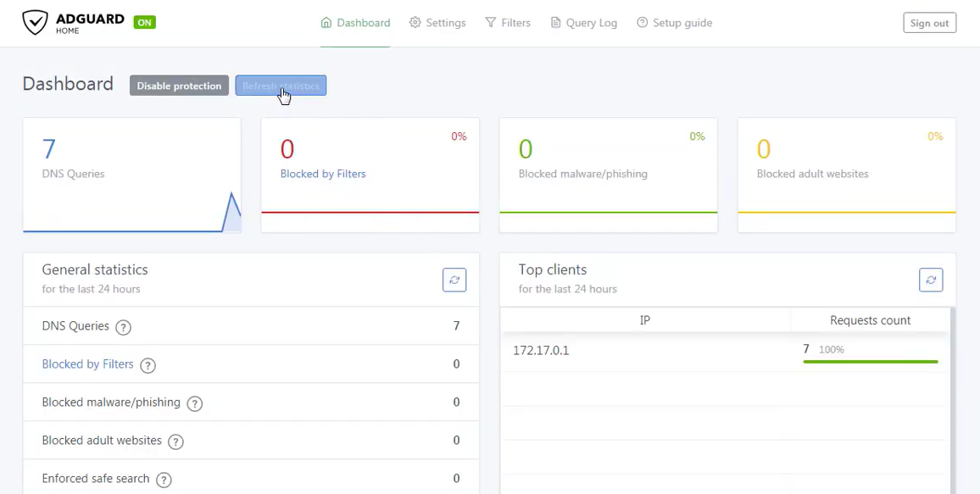Toggle the green ON protection badge
Image resolution: width=980 pixels, height=494 pixels.
click(144, 22)
